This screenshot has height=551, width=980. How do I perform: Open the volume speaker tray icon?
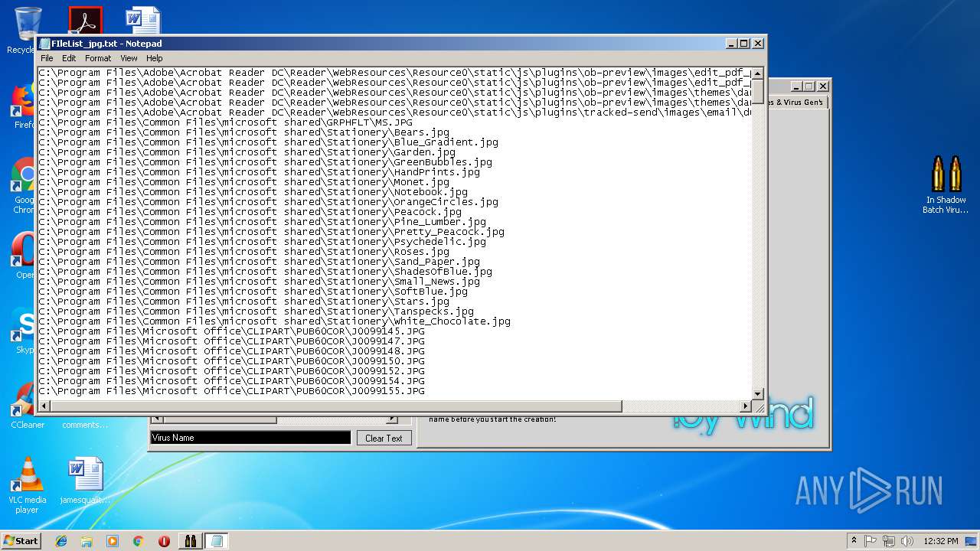coord(907,541)
